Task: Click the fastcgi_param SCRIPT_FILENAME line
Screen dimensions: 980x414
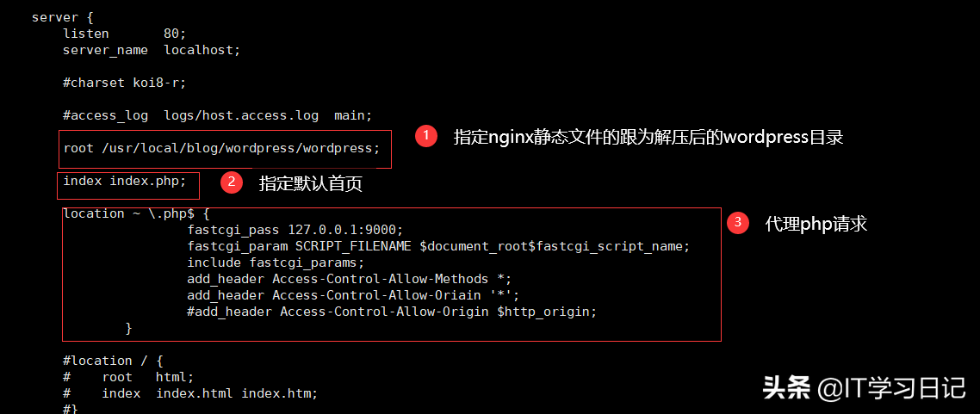Action: click(438, 246)
